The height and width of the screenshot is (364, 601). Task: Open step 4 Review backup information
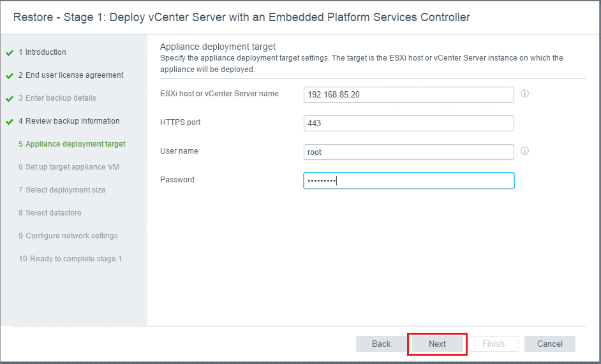[x=69, y=121]
